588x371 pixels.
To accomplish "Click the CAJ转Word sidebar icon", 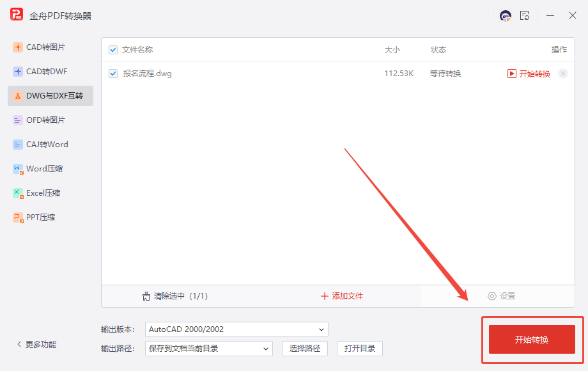I will tap(18, 145).
